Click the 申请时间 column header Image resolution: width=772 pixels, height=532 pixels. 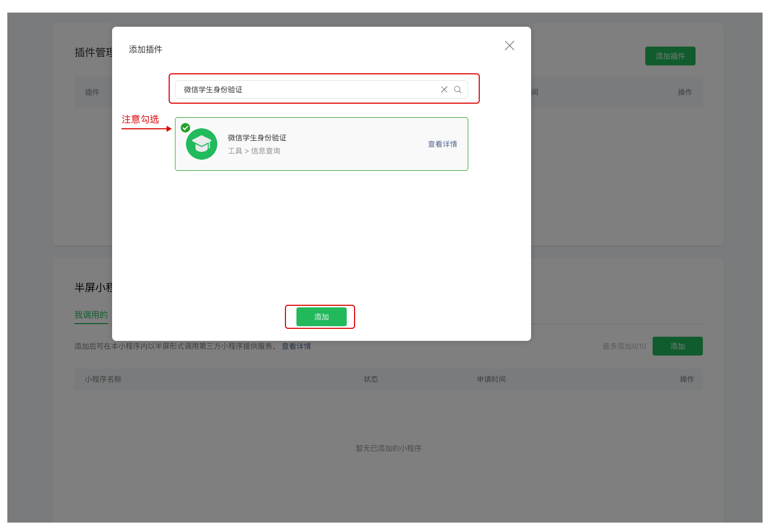click(491, 379)
